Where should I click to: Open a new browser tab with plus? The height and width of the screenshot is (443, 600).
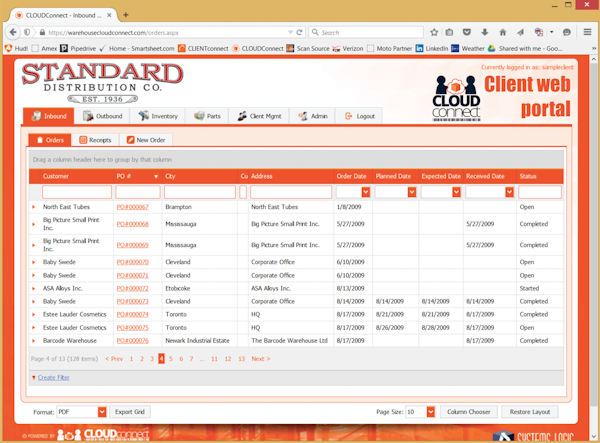coord(126,15)
